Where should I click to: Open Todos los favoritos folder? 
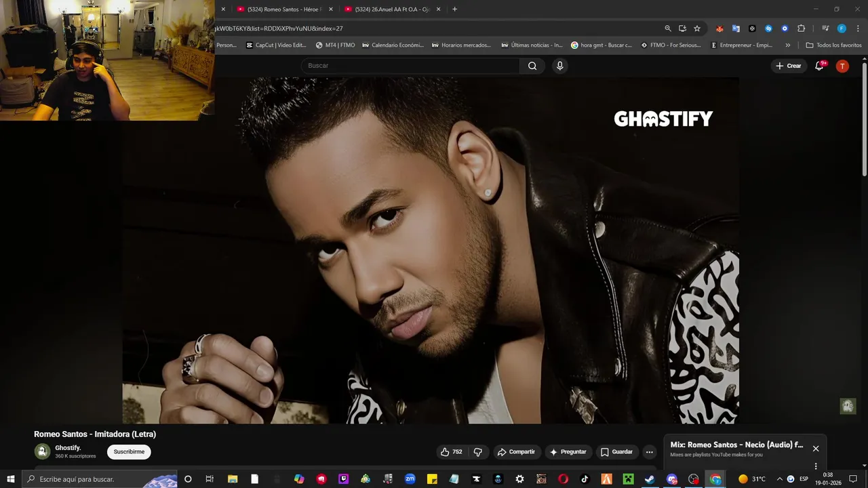[x=833, y=45]
